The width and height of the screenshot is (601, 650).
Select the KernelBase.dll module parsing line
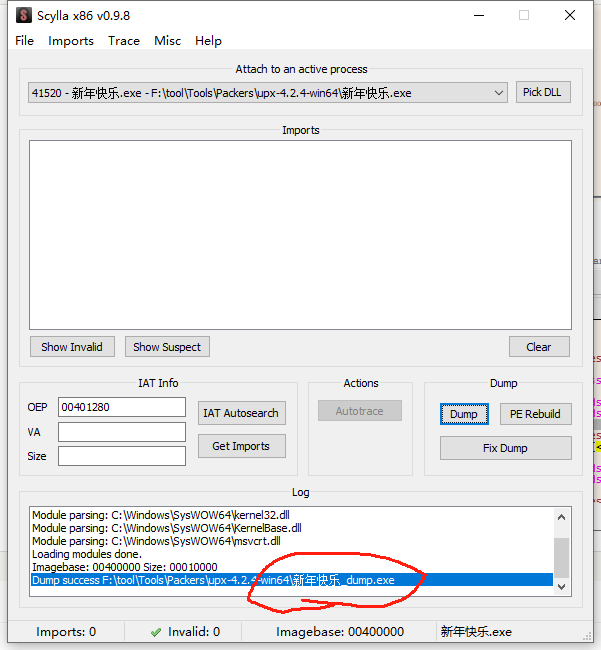click(x=167, y=528)
